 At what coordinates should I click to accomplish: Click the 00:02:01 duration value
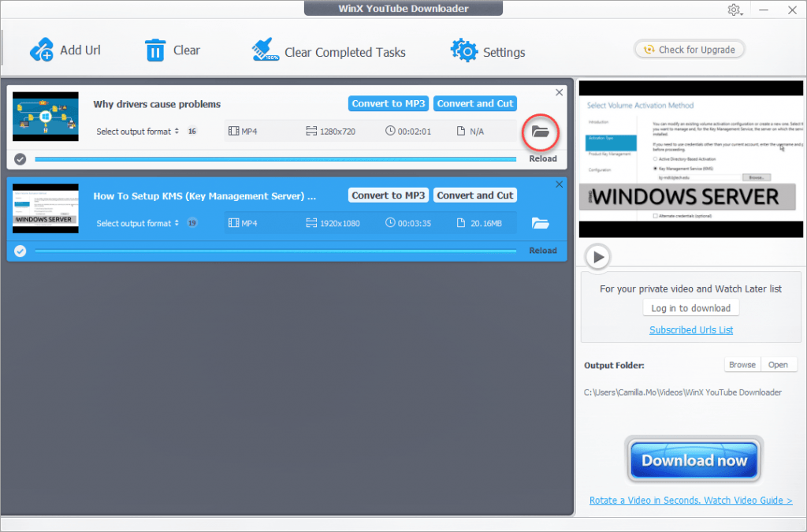tap(415, 131)
